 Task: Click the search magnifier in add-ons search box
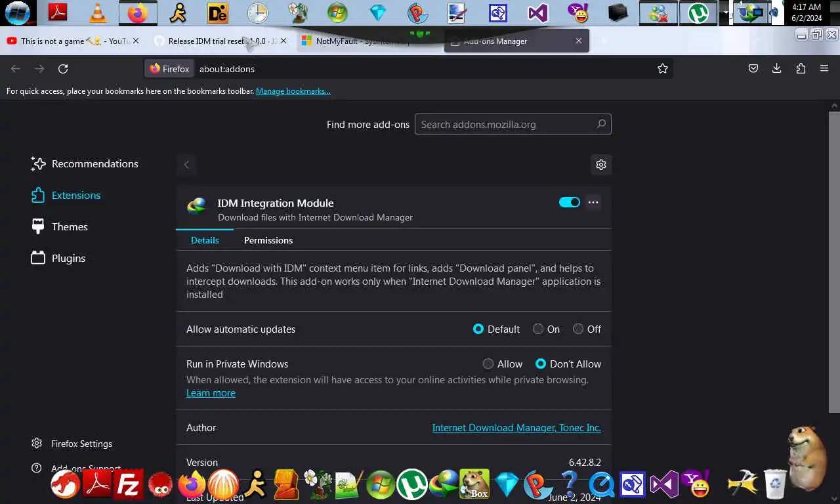601,124
